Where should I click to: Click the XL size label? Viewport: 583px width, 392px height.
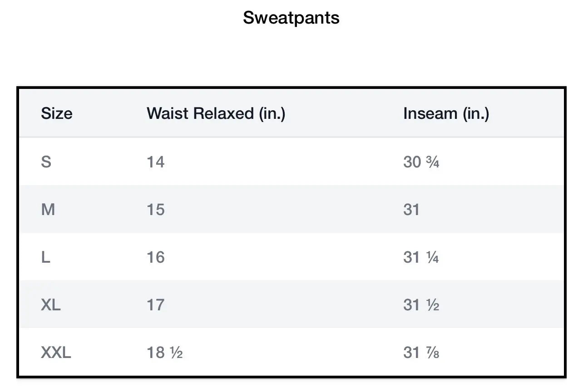click(50, 305)
